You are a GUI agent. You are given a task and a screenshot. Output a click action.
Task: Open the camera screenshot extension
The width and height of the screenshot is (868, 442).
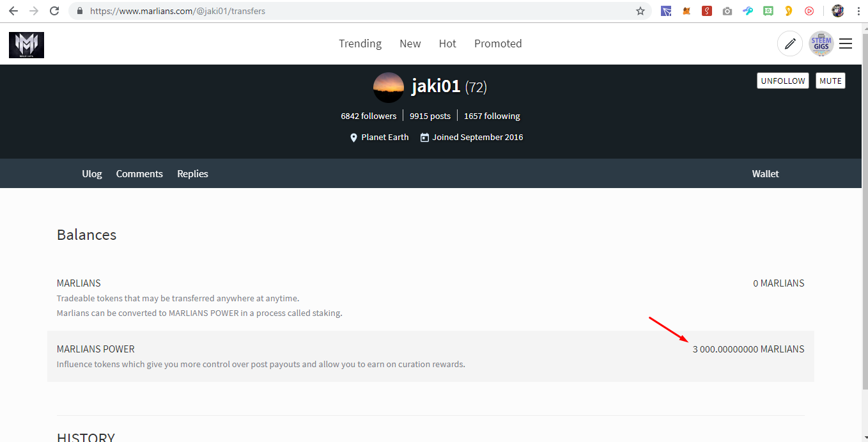pyautogui.click(x=727, y=11)
